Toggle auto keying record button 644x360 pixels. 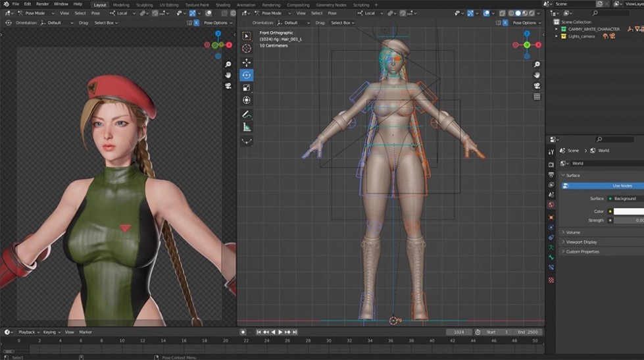click(x=243, y=332)
